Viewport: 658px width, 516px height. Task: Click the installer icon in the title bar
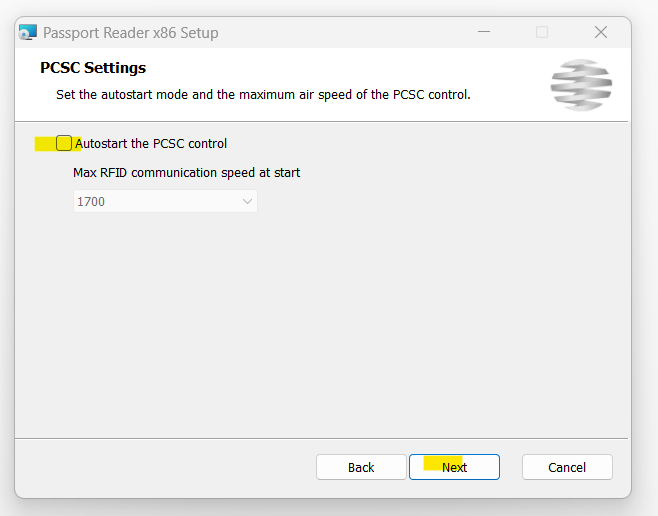coord(28,32)
